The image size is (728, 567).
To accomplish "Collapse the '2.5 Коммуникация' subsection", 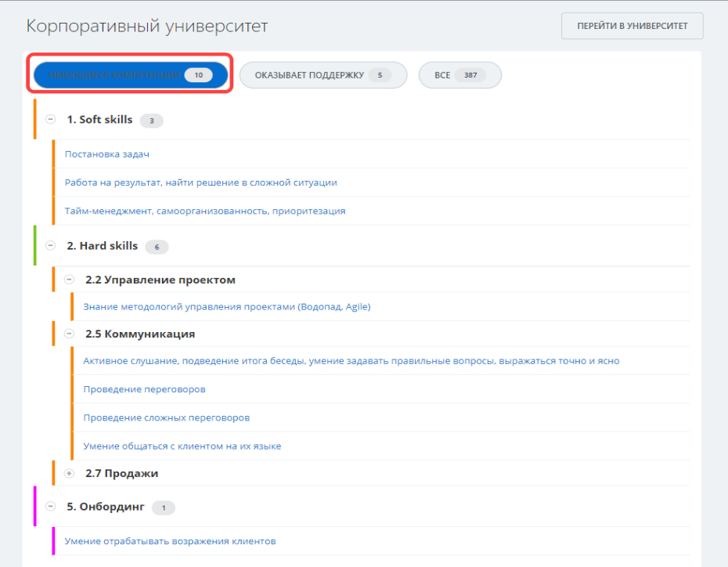I will [x=69, y=334].
